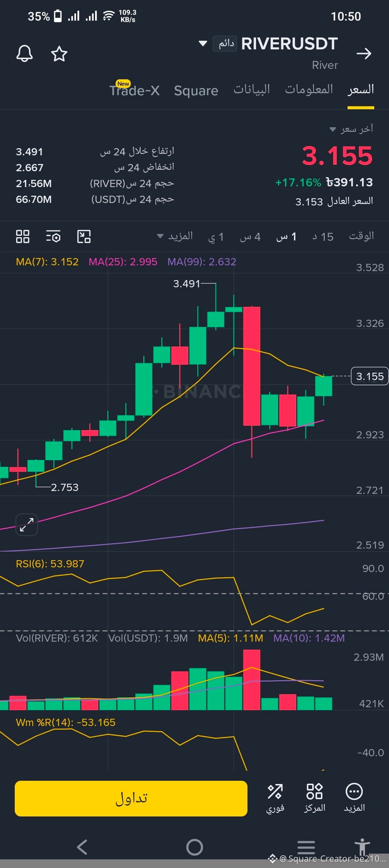Select the 1 س hourly timeframe
389x868 pixels.
click(286, 237)
